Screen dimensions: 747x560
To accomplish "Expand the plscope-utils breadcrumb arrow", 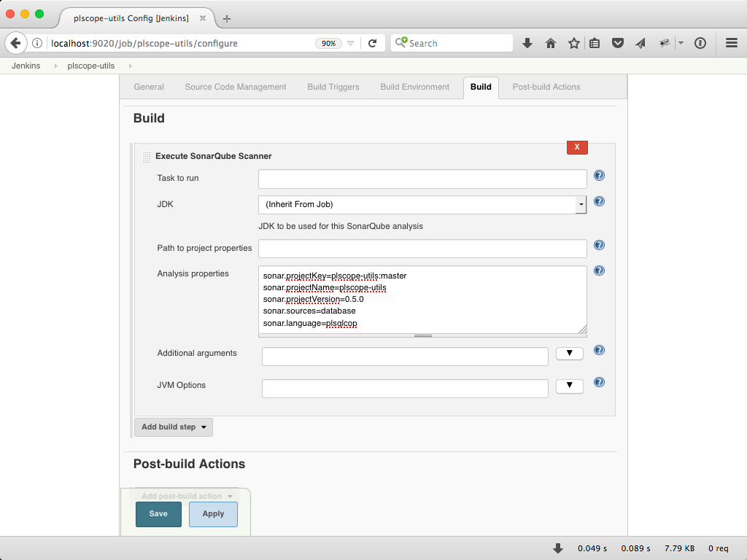I will click(x=130, y=66).
